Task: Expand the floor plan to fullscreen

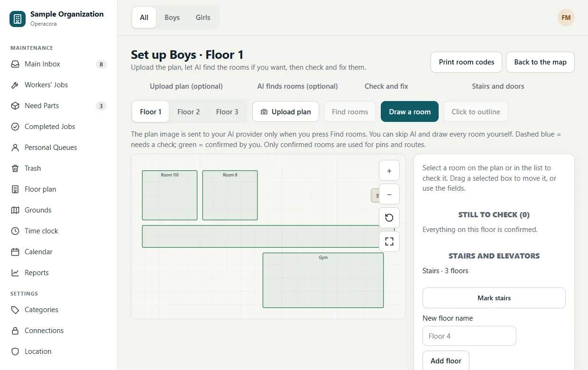Action: point(389,241)
